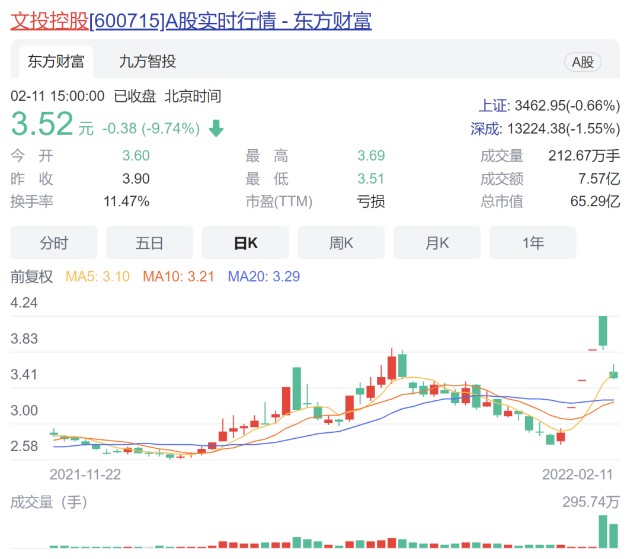Click the large 3.52 current price

[42, 124]
